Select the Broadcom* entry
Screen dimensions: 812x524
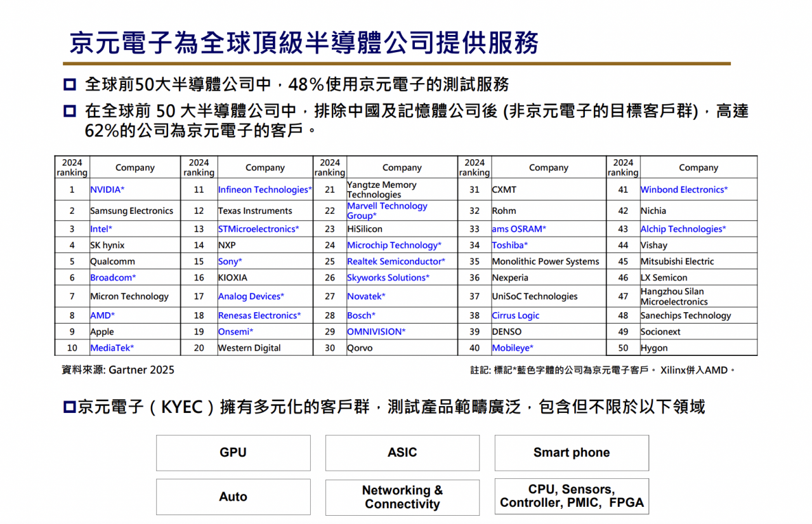pyautogui.click(x=134, y=278)
